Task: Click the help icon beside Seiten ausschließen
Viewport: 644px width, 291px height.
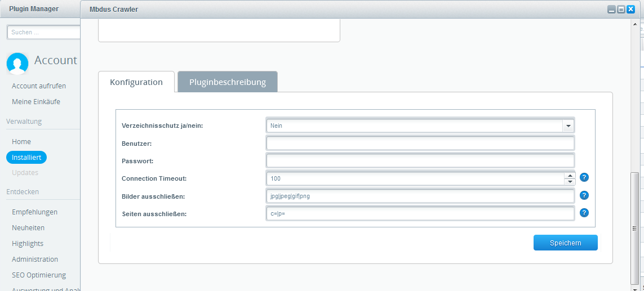Action: pos(584,213)
